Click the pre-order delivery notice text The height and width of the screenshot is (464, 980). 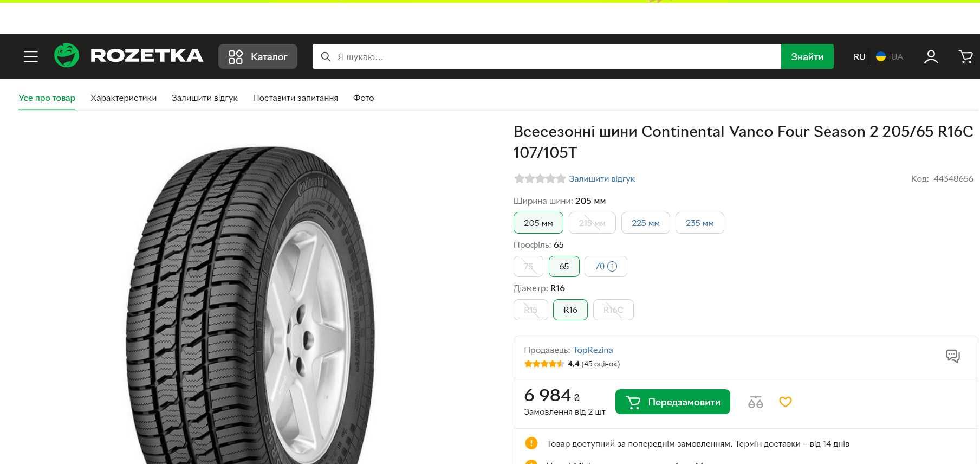tap(698, 444)
